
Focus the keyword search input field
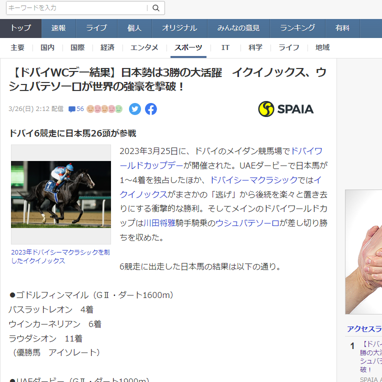click(77, 8)
